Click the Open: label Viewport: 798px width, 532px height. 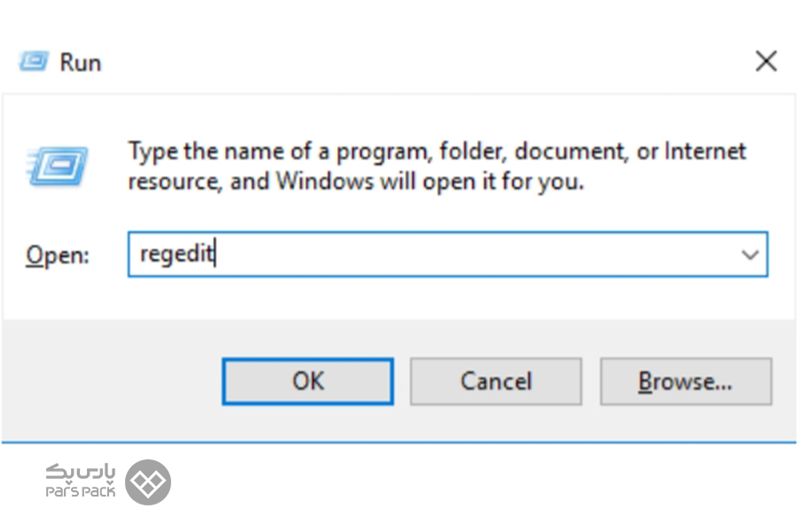[x=58, y=255]
